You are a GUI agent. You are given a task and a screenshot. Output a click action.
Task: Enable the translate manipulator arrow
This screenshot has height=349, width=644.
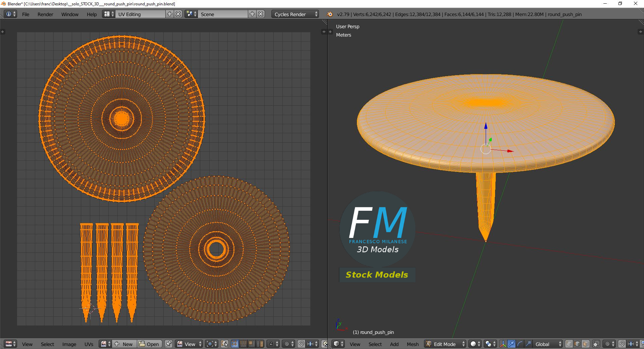coord(512,344)
